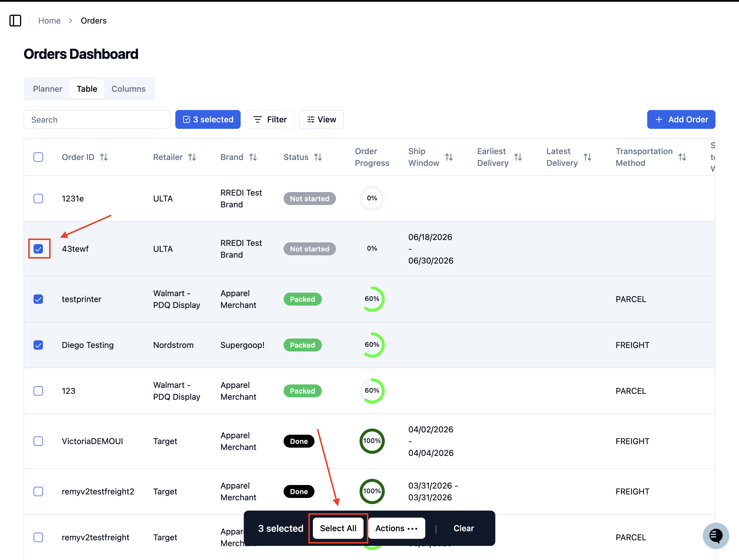Click the Orders breadcrumb
This screenshot has height=560, width=739.
tap(94, 21)
